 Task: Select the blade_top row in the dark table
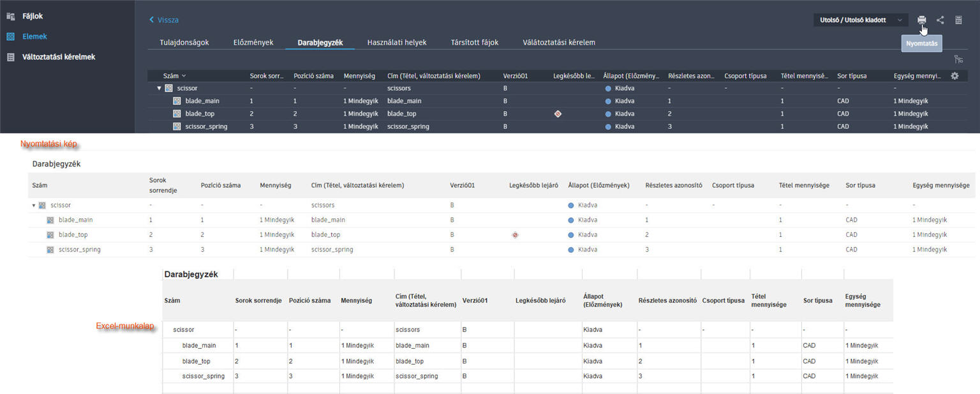pos(199,114)
